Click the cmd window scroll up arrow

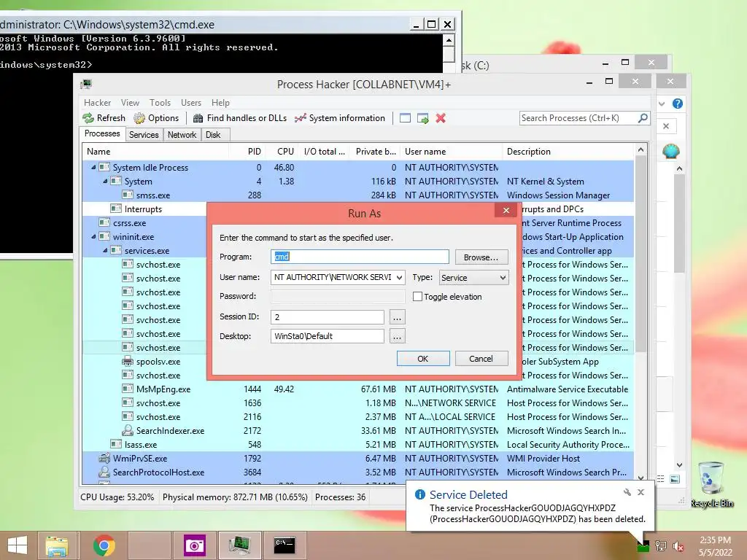click(x=449, y=40)
